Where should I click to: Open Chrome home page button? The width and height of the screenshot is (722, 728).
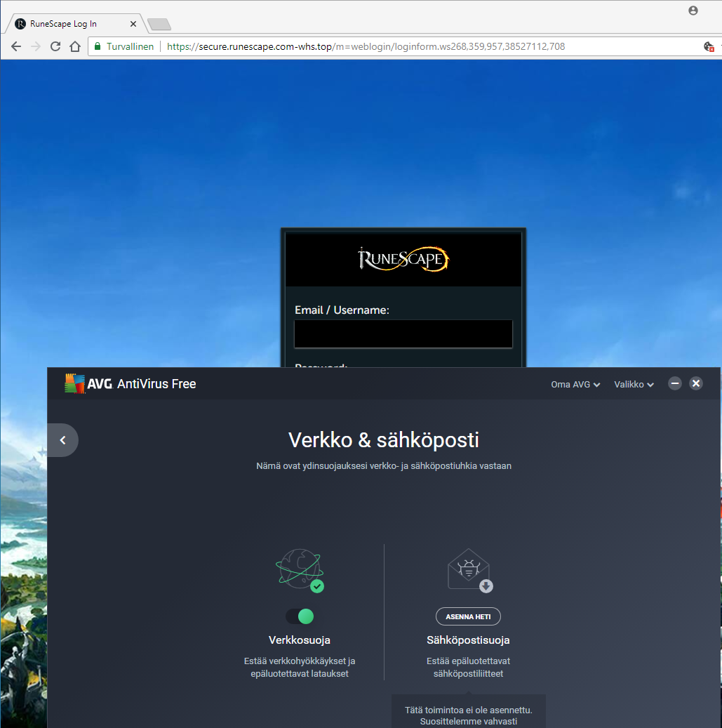click(74, 46)
